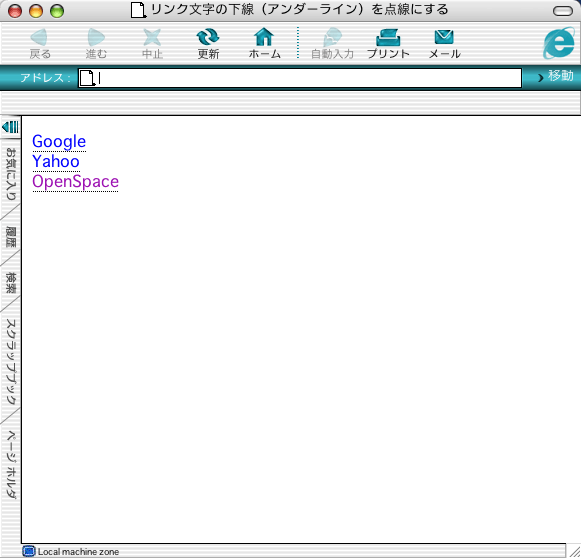Print the page using the プリント icon
The width and height of the screenshot is (581, 558).
(388, 37)
